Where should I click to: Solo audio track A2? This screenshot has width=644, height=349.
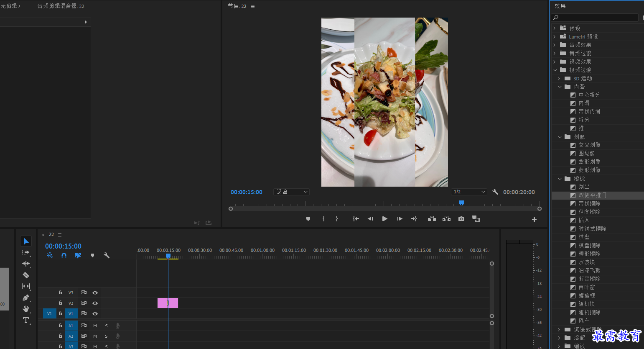106,336
